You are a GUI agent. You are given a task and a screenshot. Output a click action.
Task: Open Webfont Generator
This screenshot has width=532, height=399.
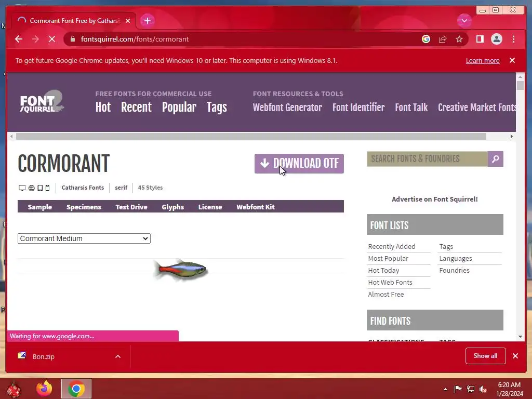287,108
